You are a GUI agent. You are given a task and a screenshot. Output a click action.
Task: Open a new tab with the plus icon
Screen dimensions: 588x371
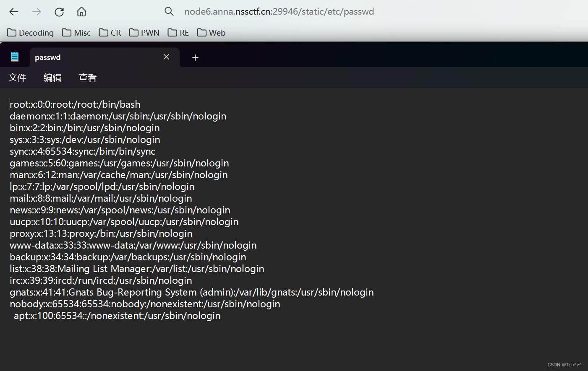coord(195,57)
